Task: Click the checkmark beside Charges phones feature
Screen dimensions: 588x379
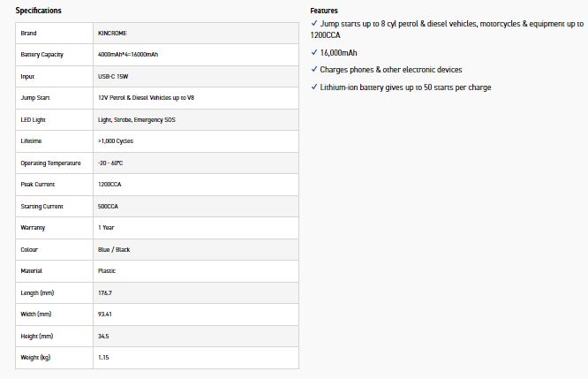Action: tap(314, 69)
